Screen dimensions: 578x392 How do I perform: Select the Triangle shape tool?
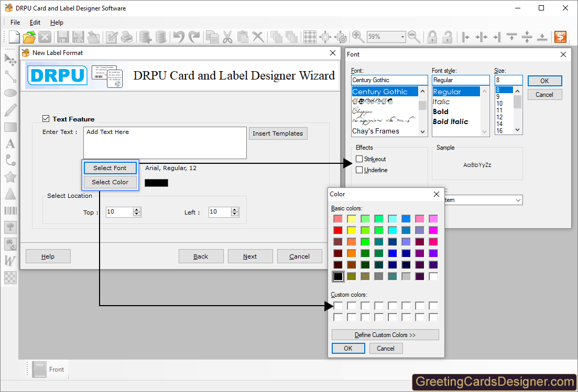tap(10, 194)
